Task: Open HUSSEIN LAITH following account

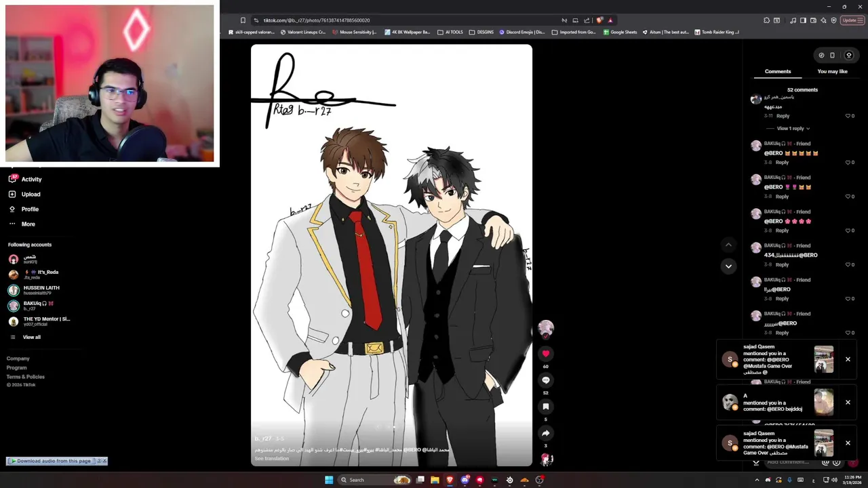Action: 34,290
